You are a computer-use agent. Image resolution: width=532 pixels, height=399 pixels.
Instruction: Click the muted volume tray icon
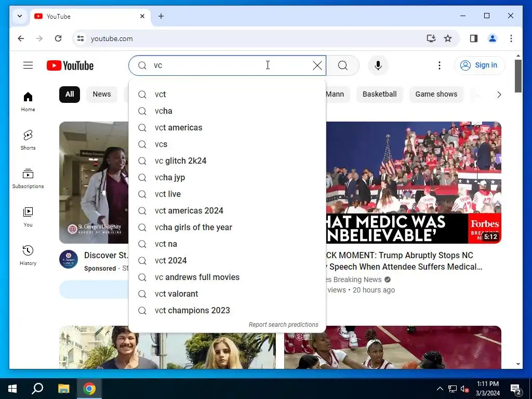click(x=464, y=389)
